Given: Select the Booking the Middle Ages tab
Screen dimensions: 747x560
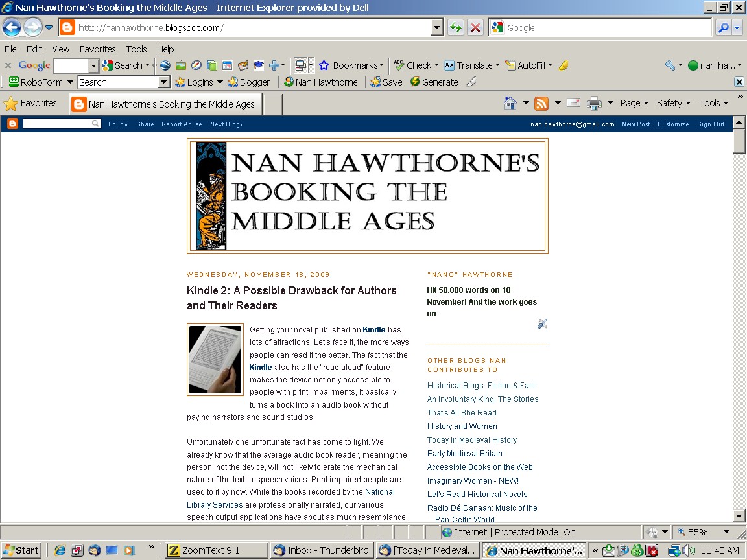Looking at the screenshot, I should pos(166,104).
